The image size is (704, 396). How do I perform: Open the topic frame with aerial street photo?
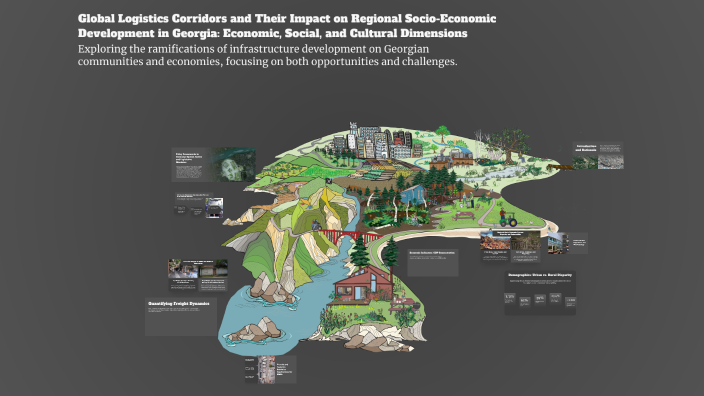pyautogui.click(x=270, y=370)
